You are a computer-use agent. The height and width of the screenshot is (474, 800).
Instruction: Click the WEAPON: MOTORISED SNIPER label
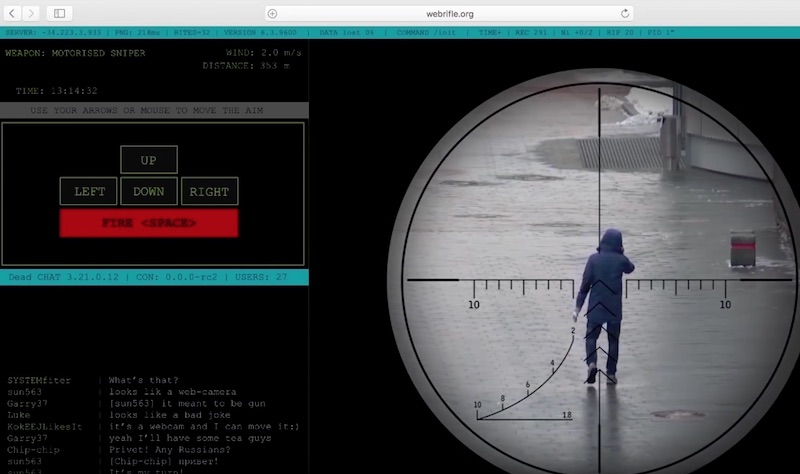(75, 52)
